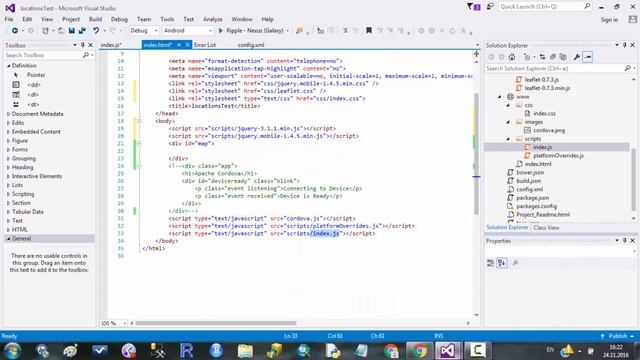The height and width of the screenshot is (360, 640).
Task: Select index.html in Solution Explorer
Action: (x=538, y=164)
